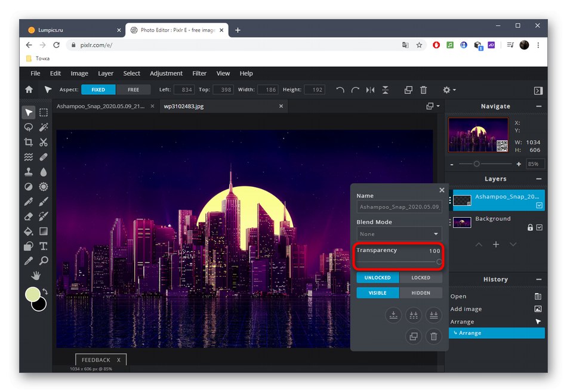Add a new layer with plus button
This screenshot has height=392, width=567.
click(496, 245)
